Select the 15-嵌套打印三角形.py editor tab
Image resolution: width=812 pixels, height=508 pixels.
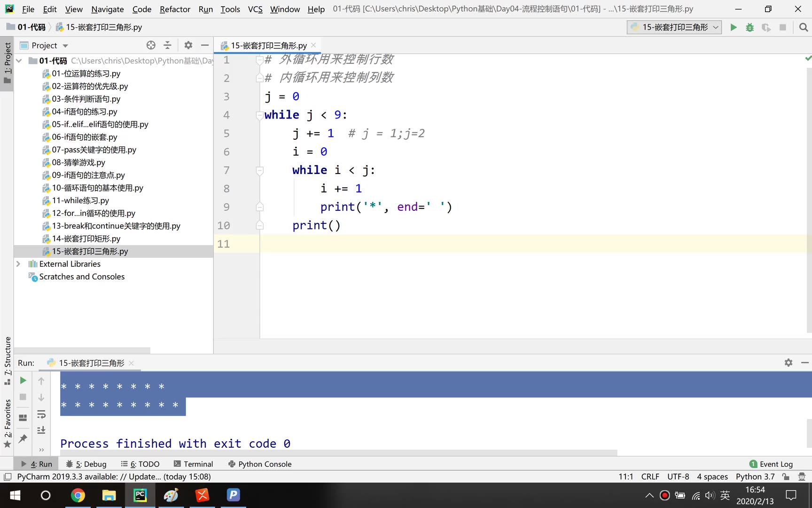tap(268, 45)
